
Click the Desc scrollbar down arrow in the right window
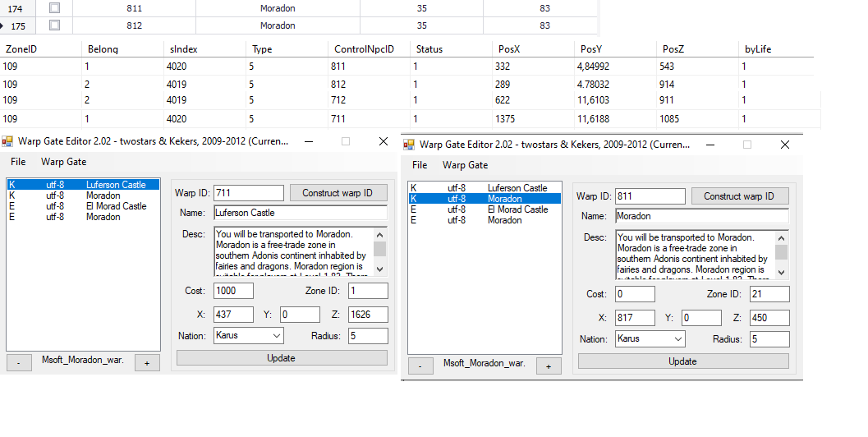tap(781, 273)
